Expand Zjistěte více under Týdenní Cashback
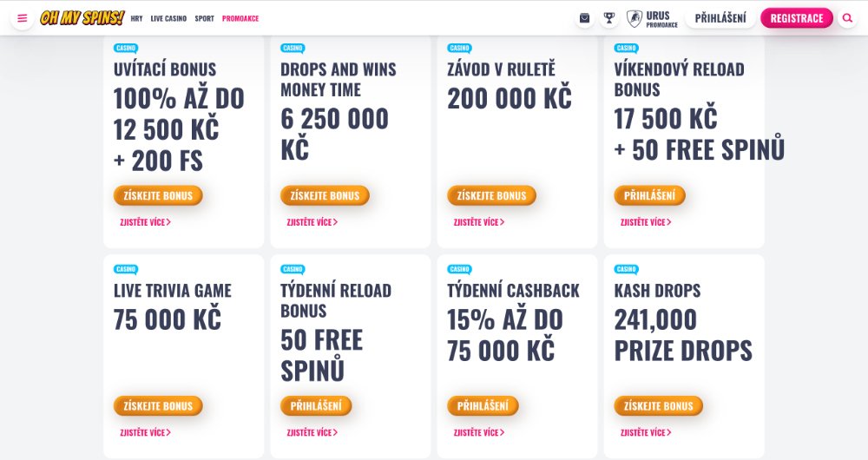Image resolution: width=868 pixels, height=460 pixels. pyautogui.click(x=478, y=432)
